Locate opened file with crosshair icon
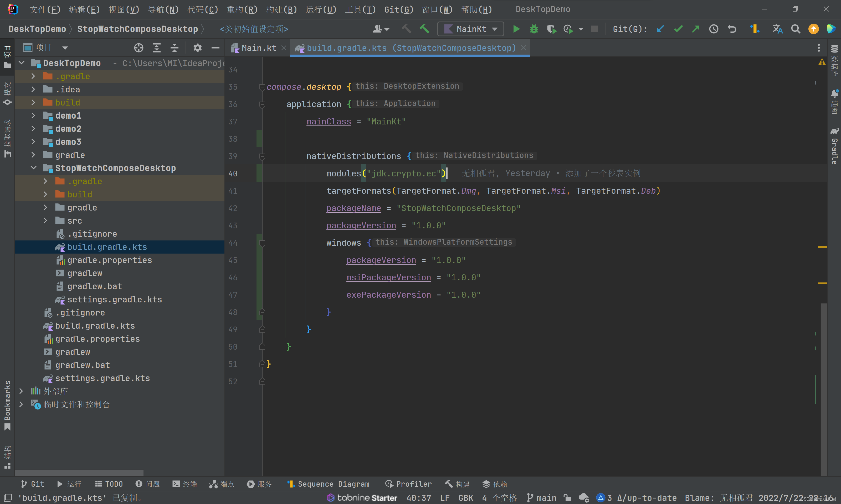841x504 pixels. 138,48
